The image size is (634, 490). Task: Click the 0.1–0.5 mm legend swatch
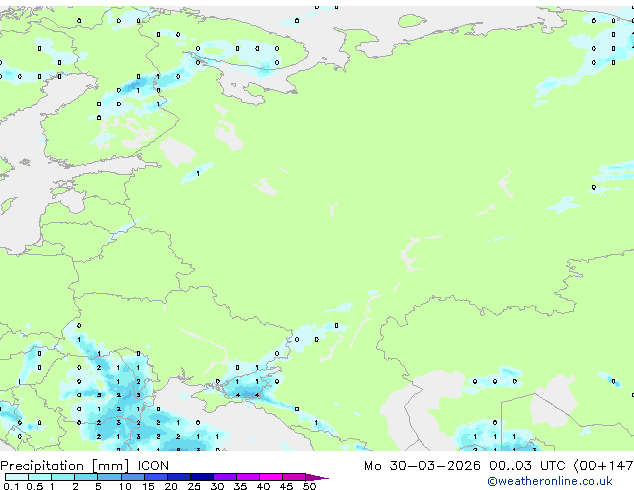tap(17, 477)
